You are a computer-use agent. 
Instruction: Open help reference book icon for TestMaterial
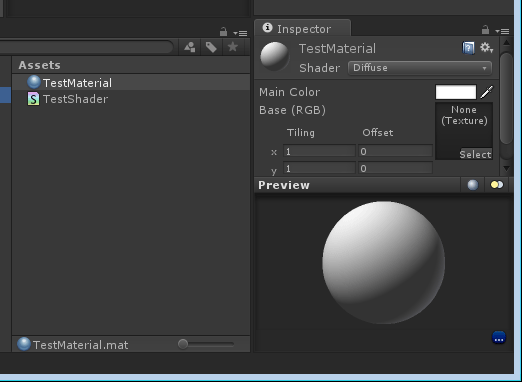pyautogui.click(x=468, y=48)
